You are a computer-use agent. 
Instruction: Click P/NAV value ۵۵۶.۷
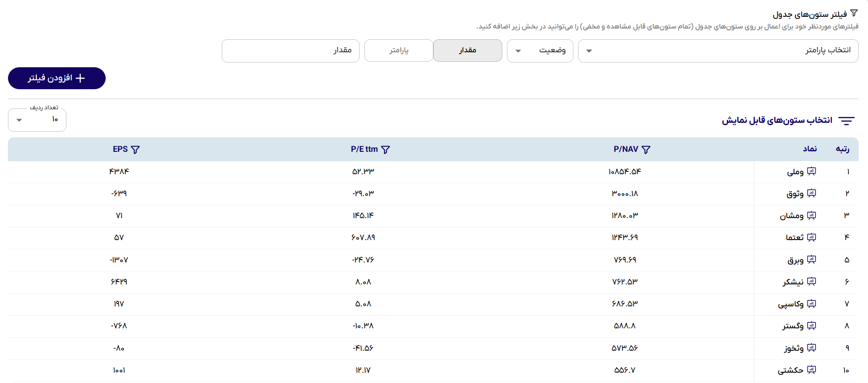[625, 370]
